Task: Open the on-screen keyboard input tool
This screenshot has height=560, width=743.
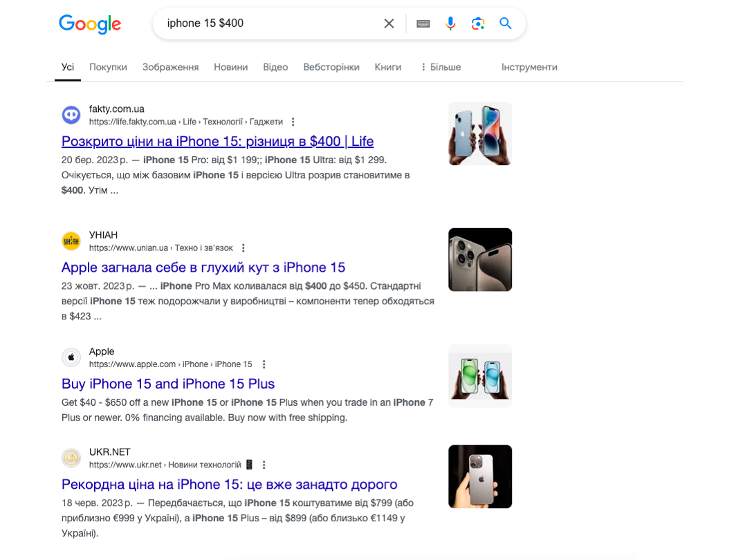Action: 423,24
